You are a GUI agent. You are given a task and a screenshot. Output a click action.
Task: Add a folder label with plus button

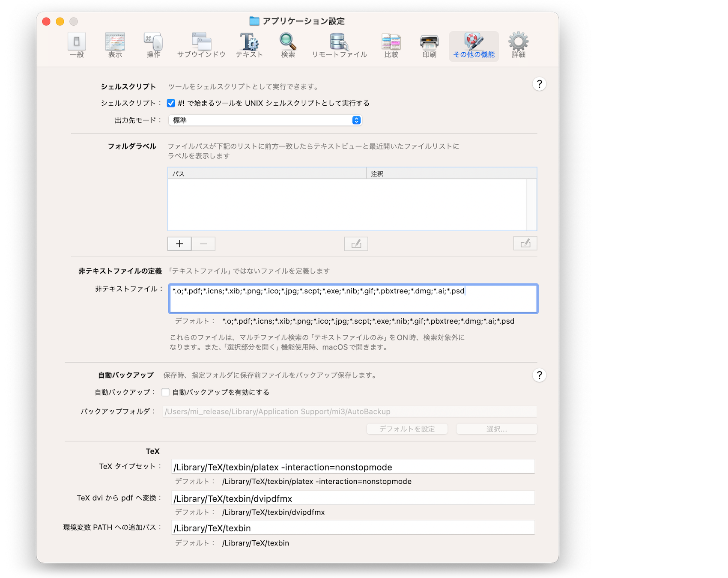(179, 244)
